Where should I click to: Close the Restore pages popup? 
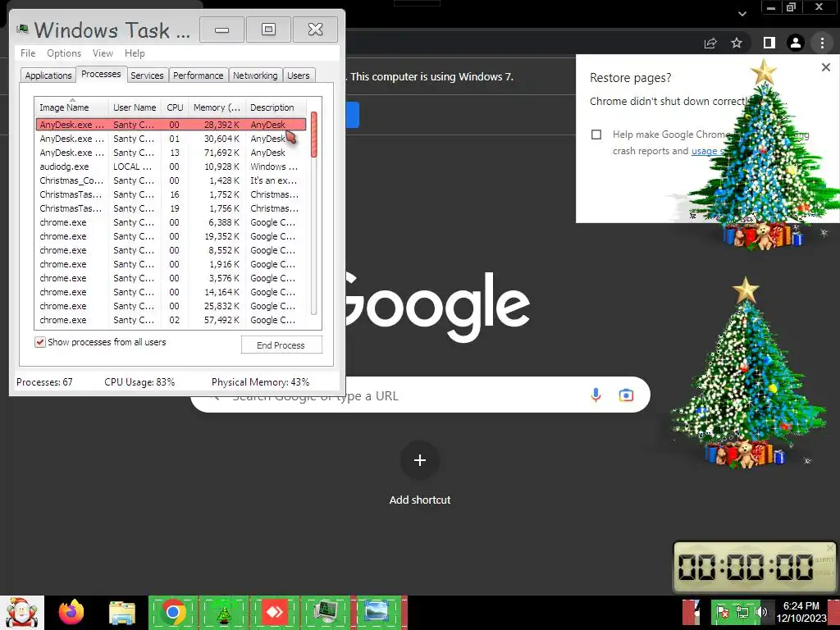826,67
